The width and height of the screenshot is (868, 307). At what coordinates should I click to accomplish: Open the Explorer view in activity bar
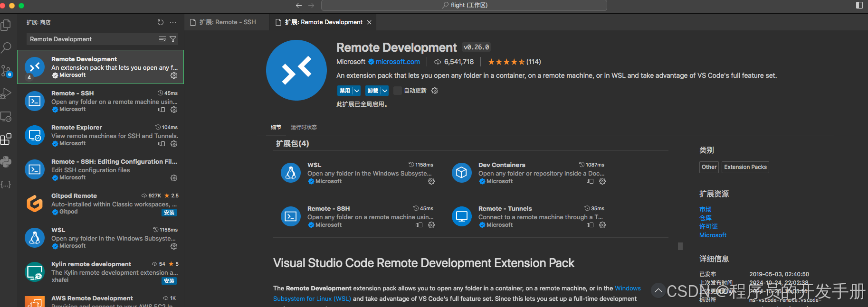coord(6,25)
